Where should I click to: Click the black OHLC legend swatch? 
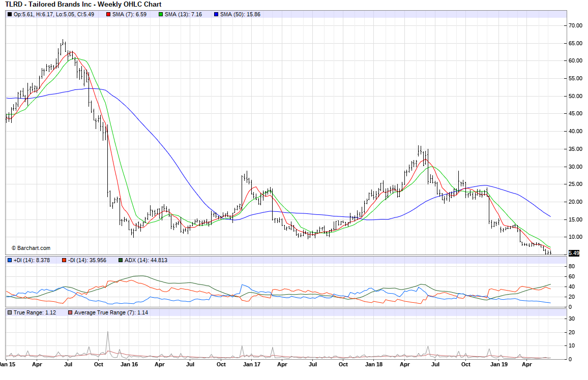pyautogui.click(x=9, y=15)
